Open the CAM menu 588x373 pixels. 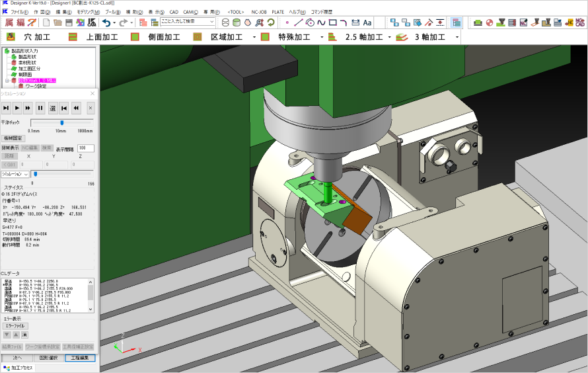pyautogui.click(x=190, y=12)
